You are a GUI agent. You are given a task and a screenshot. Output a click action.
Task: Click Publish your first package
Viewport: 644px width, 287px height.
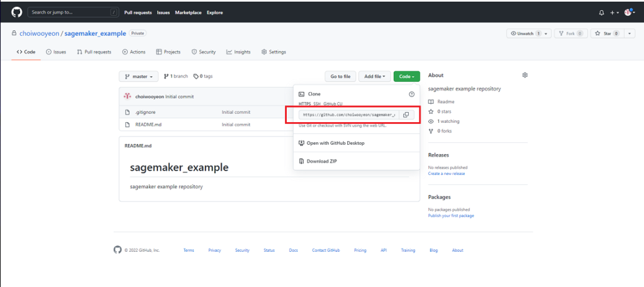[x=451, y=215]
